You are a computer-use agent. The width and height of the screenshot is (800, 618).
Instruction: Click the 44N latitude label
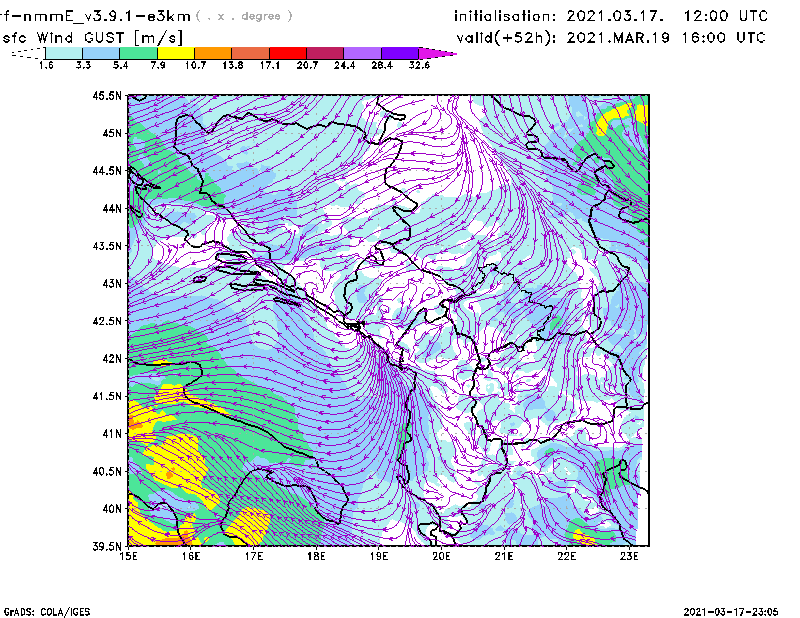pos(112,208)
